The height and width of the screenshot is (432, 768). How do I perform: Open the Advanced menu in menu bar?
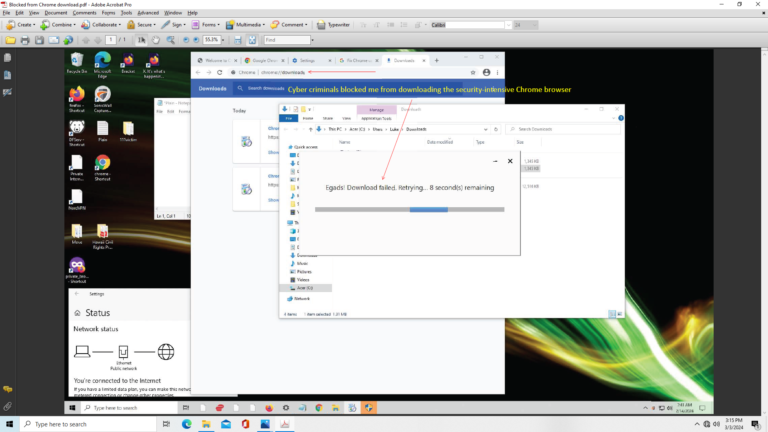(147, 13)
